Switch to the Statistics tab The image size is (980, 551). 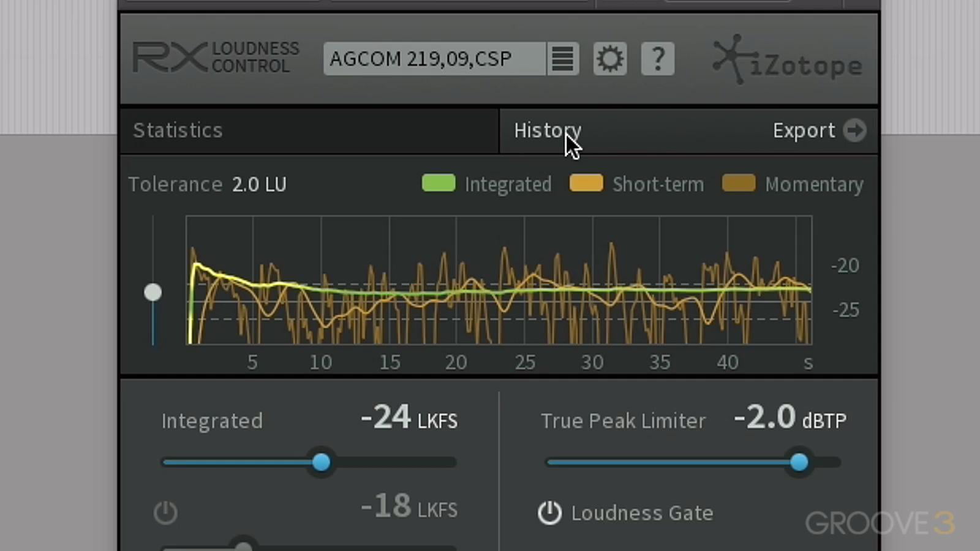309,130
